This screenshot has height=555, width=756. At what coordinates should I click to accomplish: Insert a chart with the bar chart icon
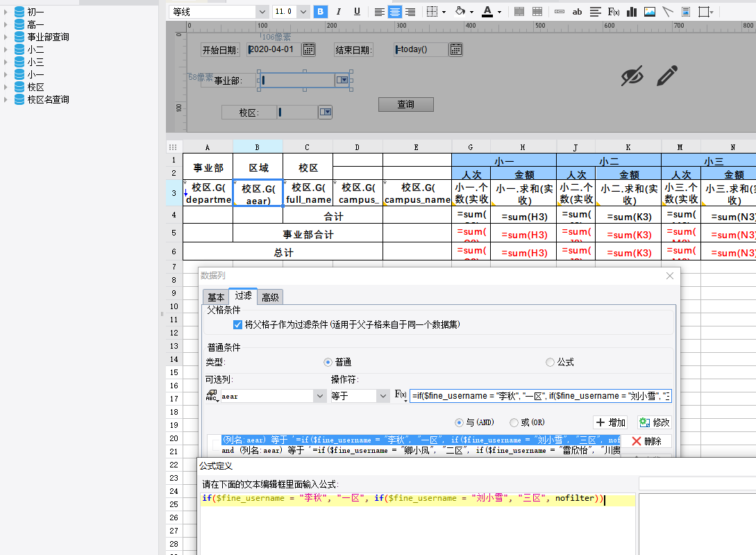coord(632,12)
